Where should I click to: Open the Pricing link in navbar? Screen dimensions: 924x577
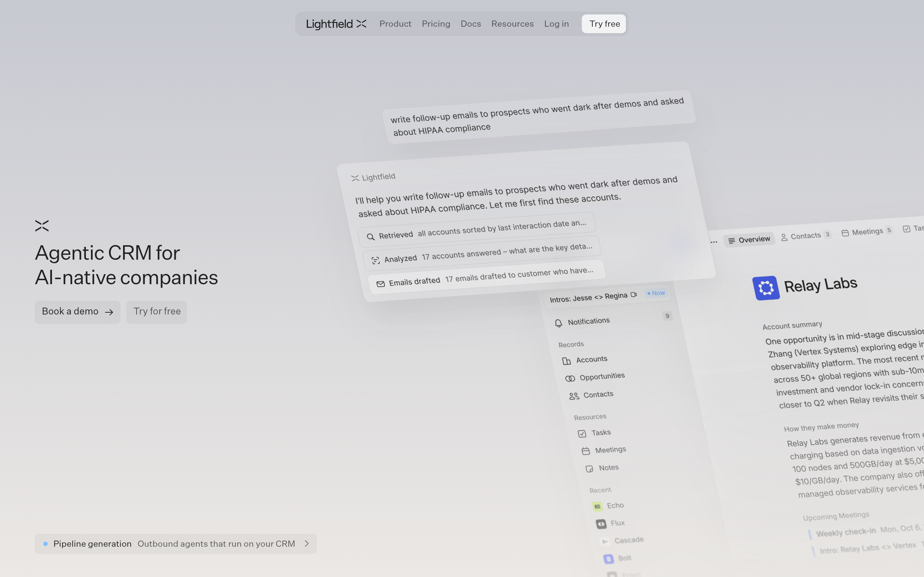436,24
